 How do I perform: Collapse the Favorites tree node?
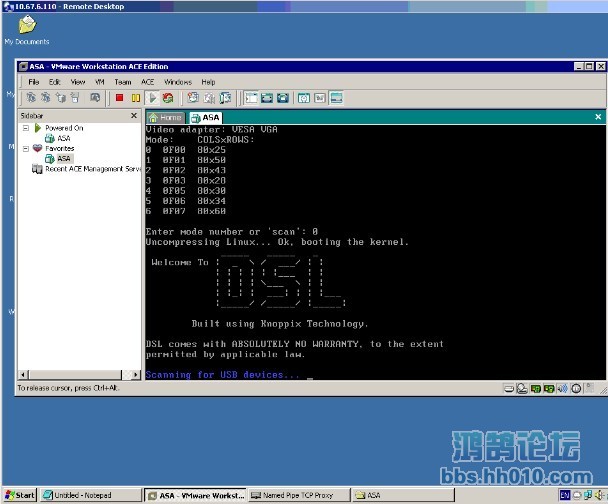[x=26, y=148]
